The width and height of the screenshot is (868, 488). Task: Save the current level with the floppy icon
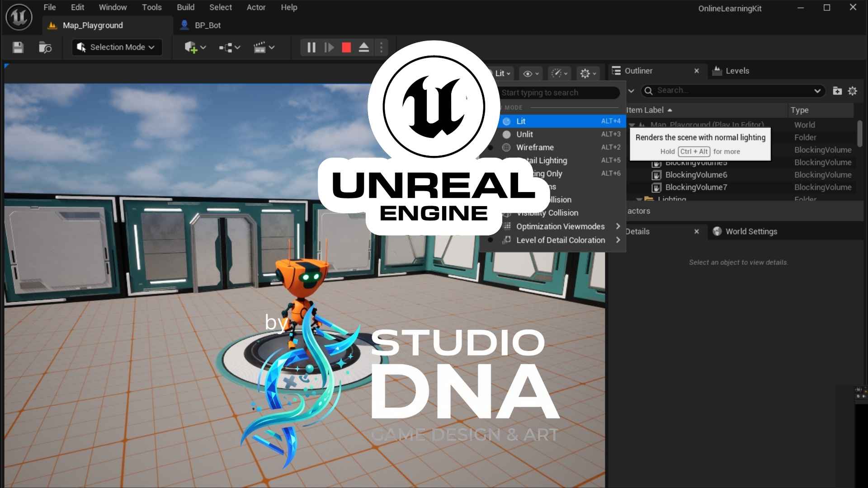tap(18, 47)
